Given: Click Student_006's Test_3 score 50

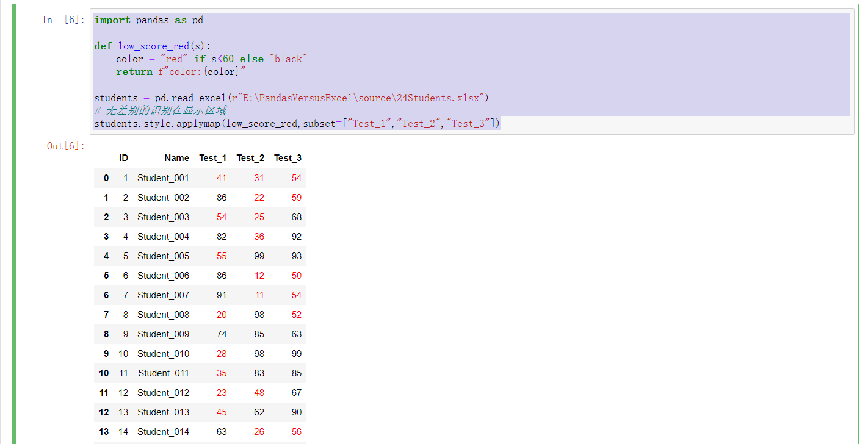Looking at the screenshot, I should click(297, 276).
